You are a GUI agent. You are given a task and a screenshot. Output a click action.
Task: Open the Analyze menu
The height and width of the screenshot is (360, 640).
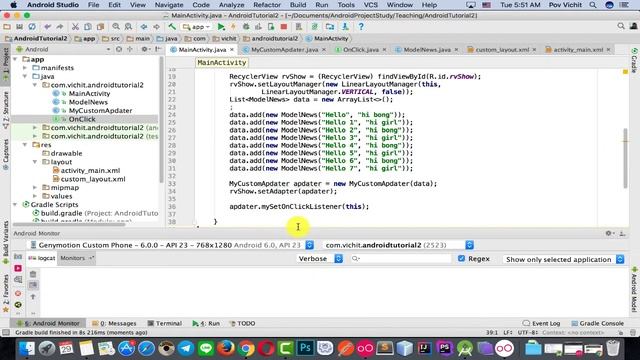[231, 5]
